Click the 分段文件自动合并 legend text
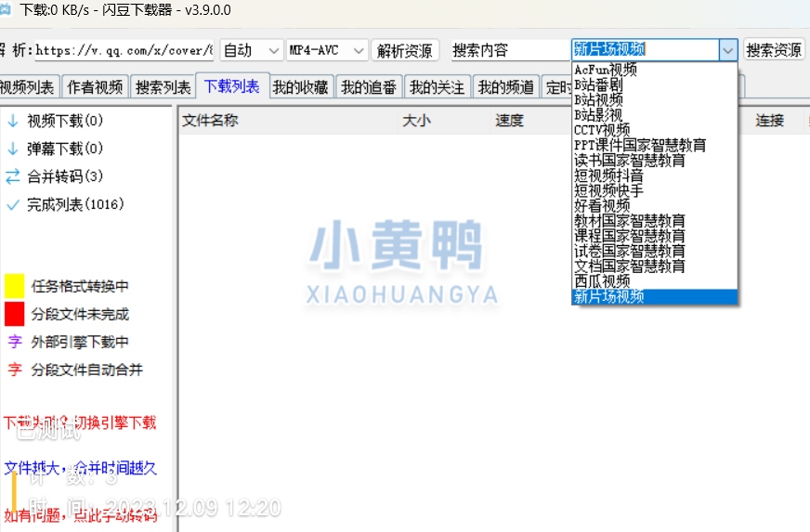Screen dimensions: 810x532 pyautogui.click(x=86, y=370)
